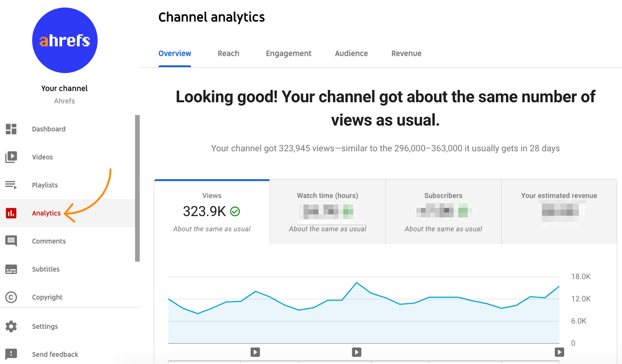622x364 pixels.
Task: Select the Videos icon in the sidebar
Action: click(11, 157)
